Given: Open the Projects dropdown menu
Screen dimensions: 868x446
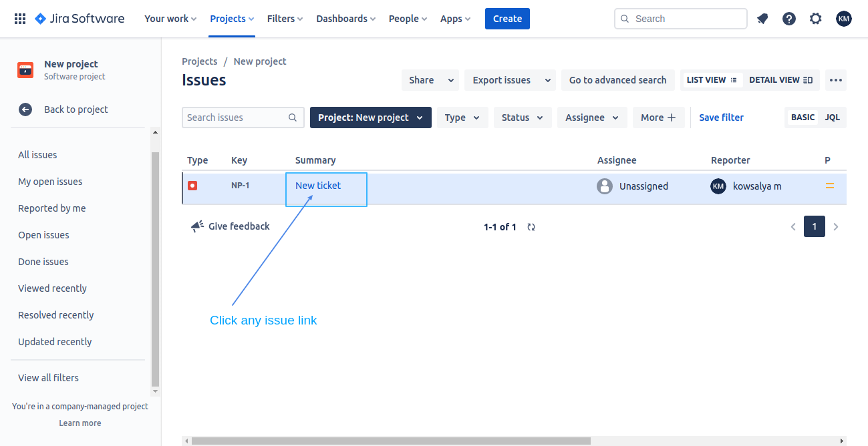Looking at the screenshot, I should (x=232, y=19).
